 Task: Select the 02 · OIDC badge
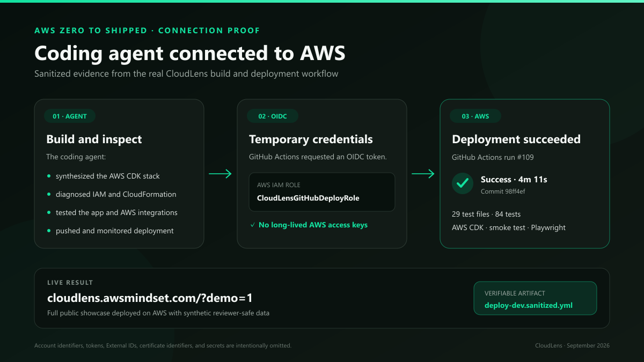tap(273, 116)
